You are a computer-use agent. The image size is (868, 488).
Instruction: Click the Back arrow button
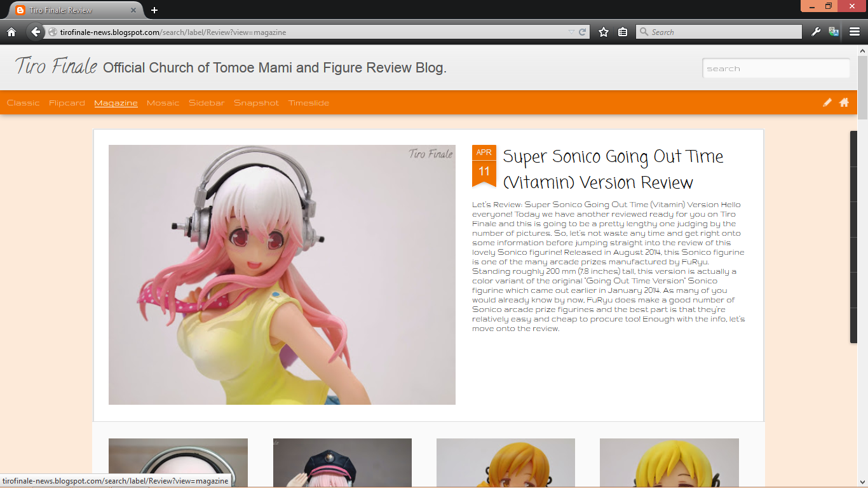(x=36, y=32)
